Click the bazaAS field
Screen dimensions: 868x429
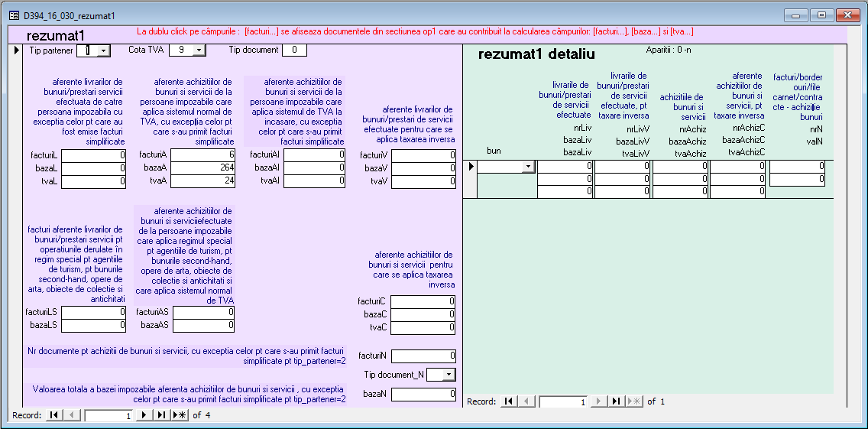pyautogui.click(x=203, y=326)
